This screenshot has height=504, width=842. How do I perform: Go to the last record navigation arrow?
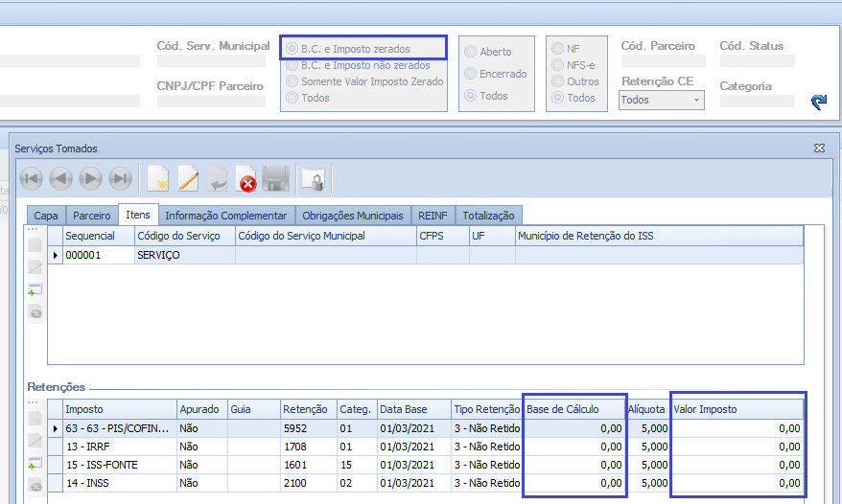(x=120, y=178)
